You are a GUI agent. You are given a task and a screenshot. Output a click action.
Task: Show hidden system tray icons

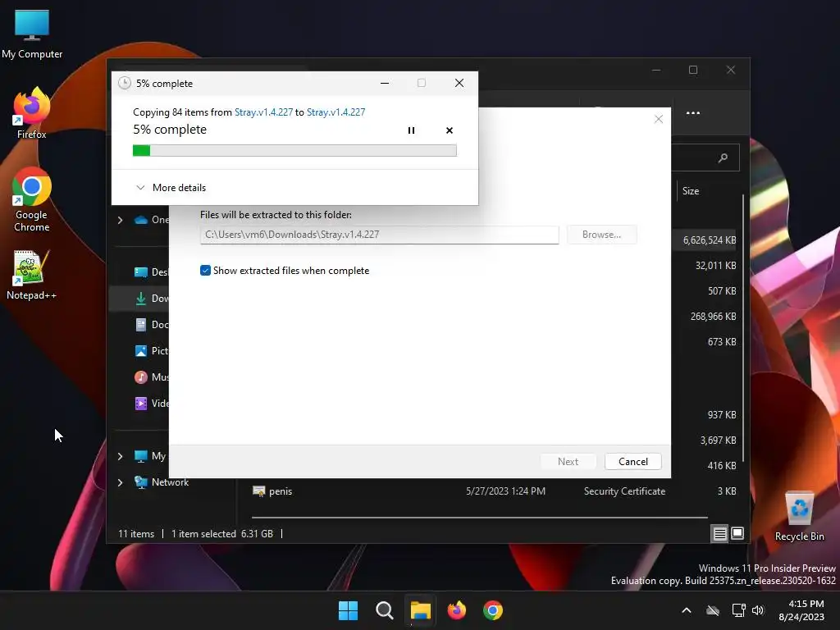(x=687, y=610)
